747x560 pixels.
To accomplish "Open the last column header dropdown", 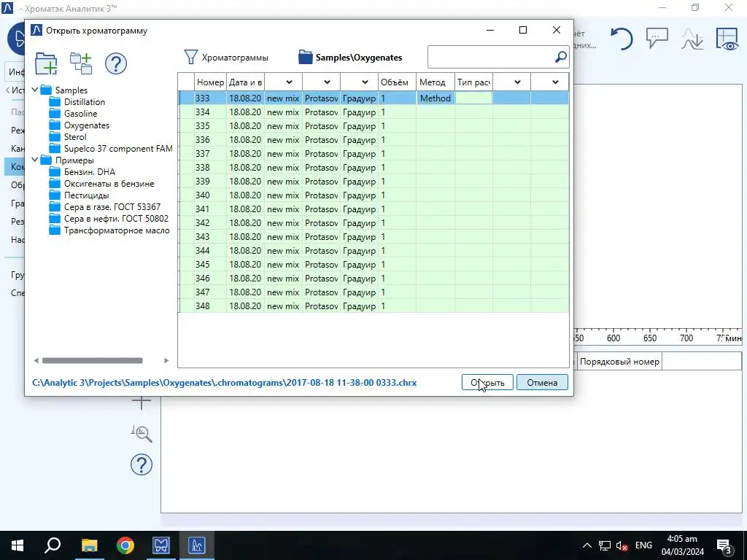I will click(555, 82).
